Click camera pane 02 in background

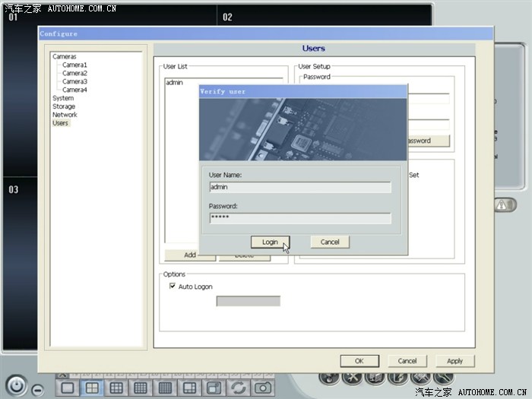click(x=324, y=15)
